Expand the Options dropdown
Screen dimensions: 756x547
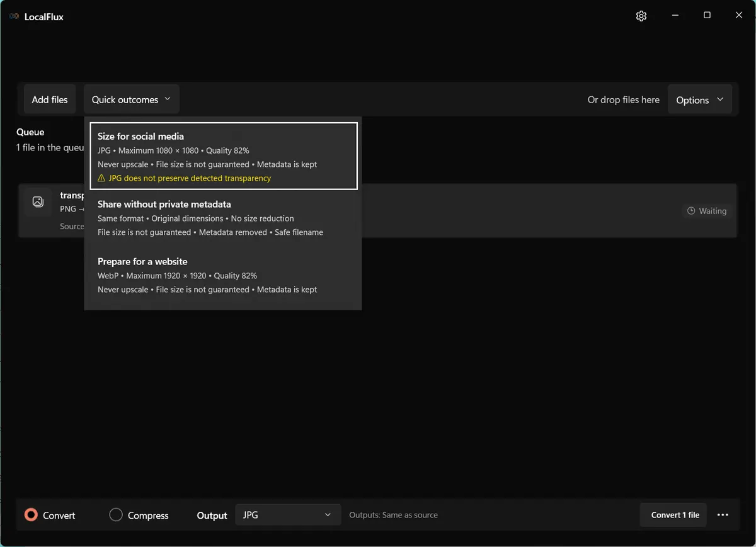click(x=700, y=100)
